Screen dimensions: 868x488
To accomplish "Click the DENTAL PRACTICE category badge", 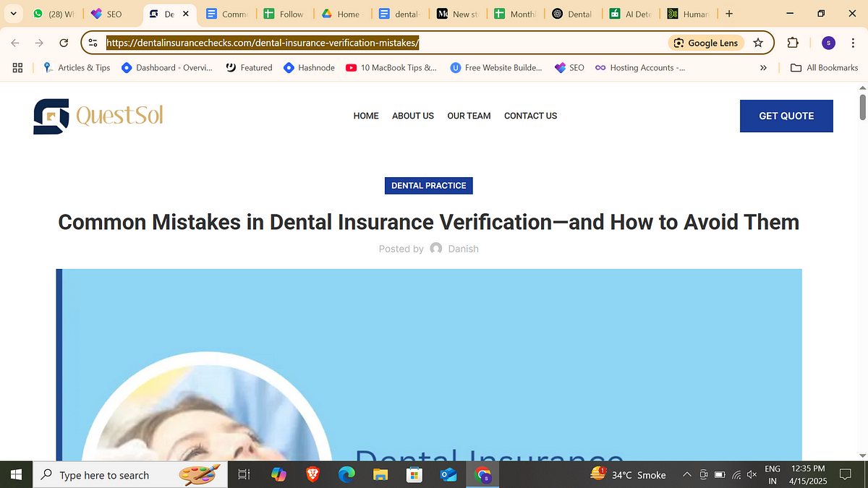I will pos(428,186).
